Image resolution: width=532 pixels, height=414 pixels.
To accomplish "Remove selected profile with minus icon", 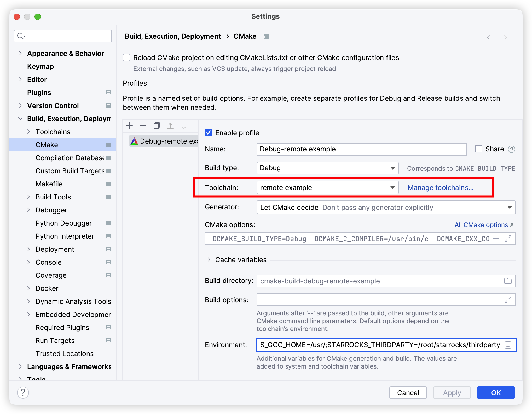I will (143, 126).
